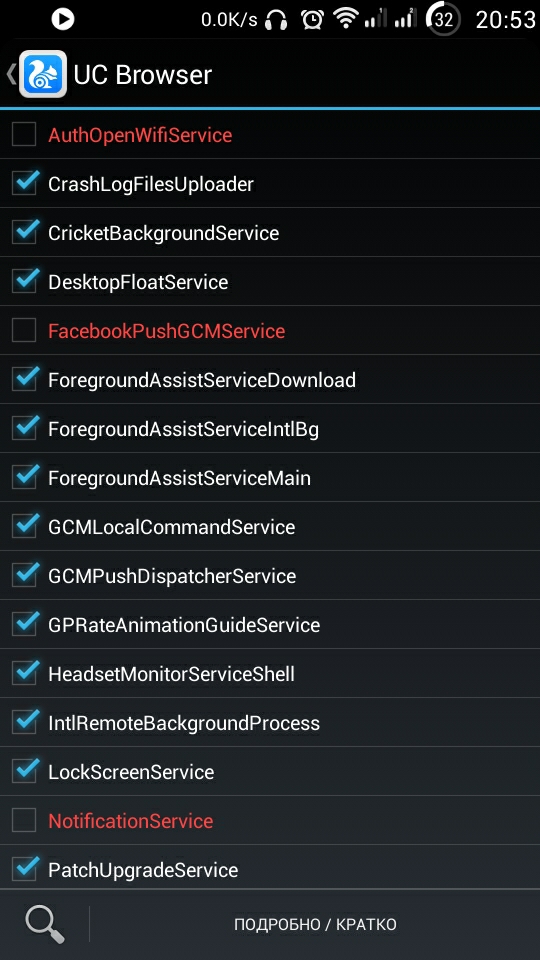This screenshot has height=960, width=540.
Task: Uncheck PatchUpgradeService
Action: pos(24,869)
